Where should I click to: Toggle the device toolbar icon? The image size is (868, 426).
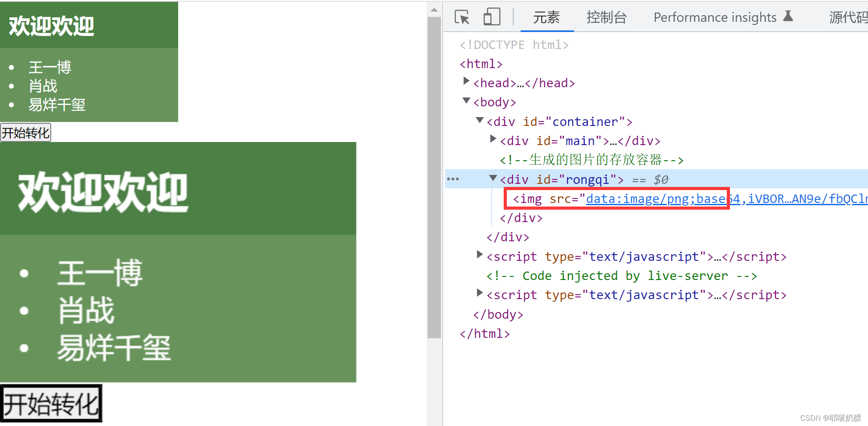[x=492, y=17]
